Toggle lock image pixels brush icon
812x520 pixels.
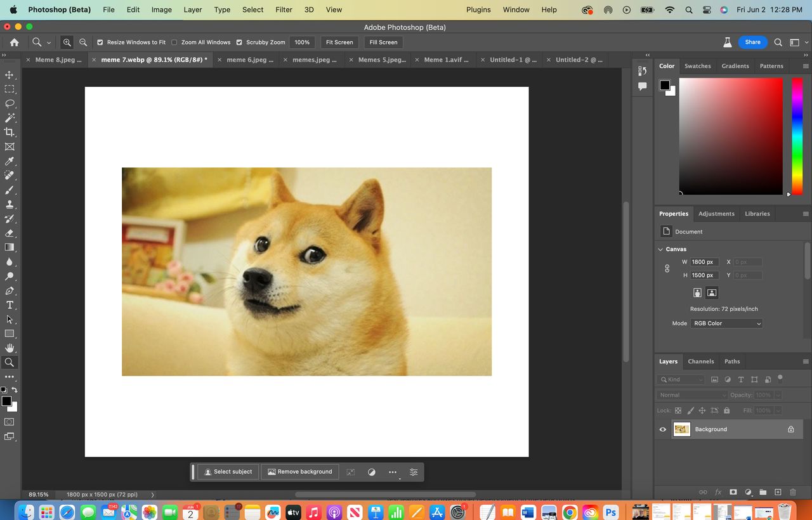coord(691,411)
